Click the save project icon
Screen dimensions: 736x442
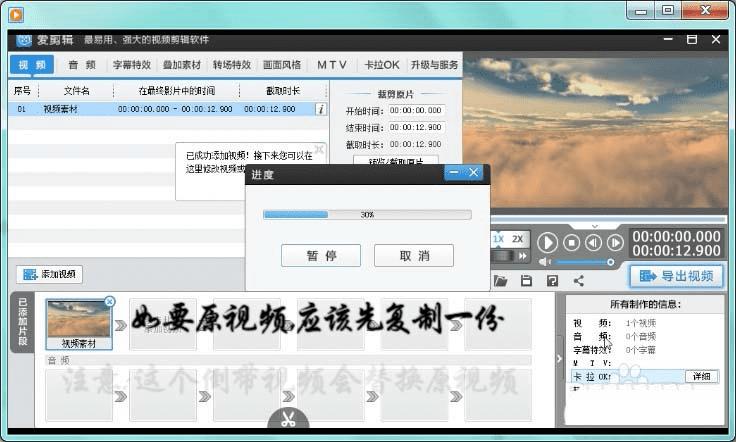526,281
